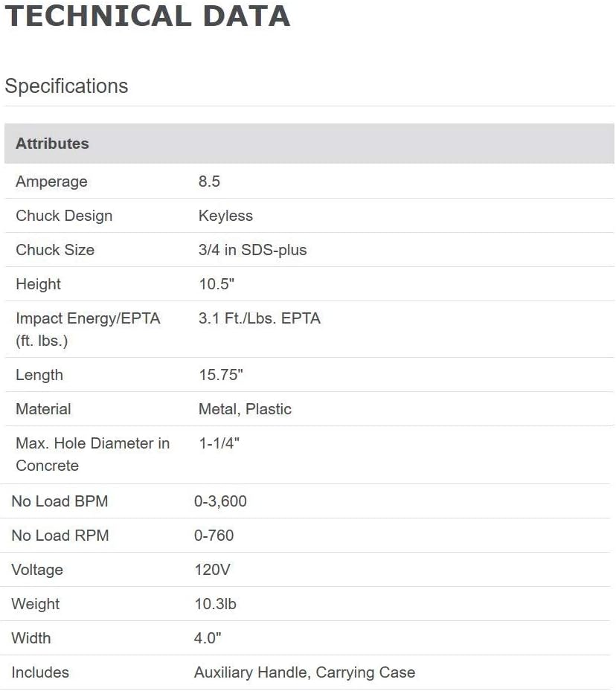Viewport: 616px width, 691px height.
Task: Click the Amperage attribute label
Action: (x=51, y=181)
